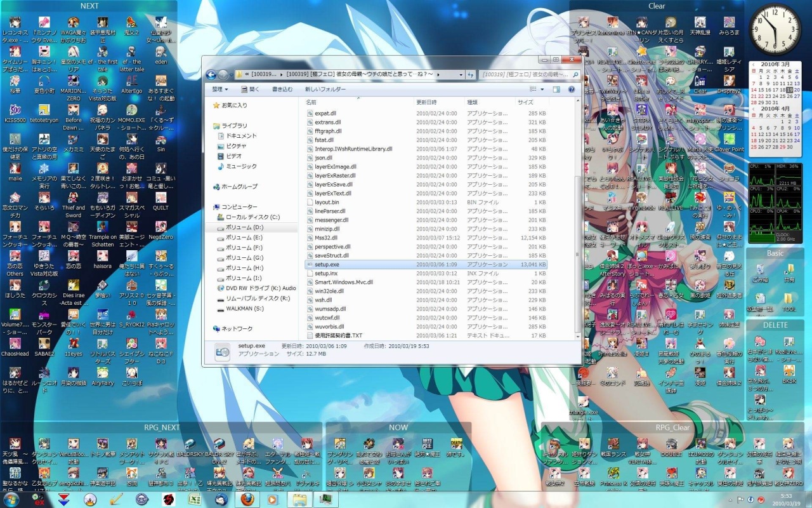
Task: Launch Firefox from the taskbar
Action: point(247,499)
